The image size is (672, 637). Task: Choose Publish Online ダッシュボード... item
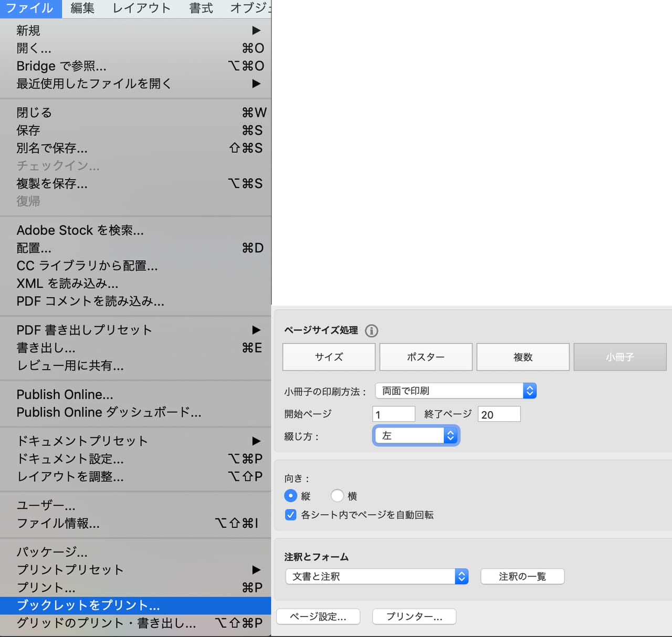click(135, 412)
